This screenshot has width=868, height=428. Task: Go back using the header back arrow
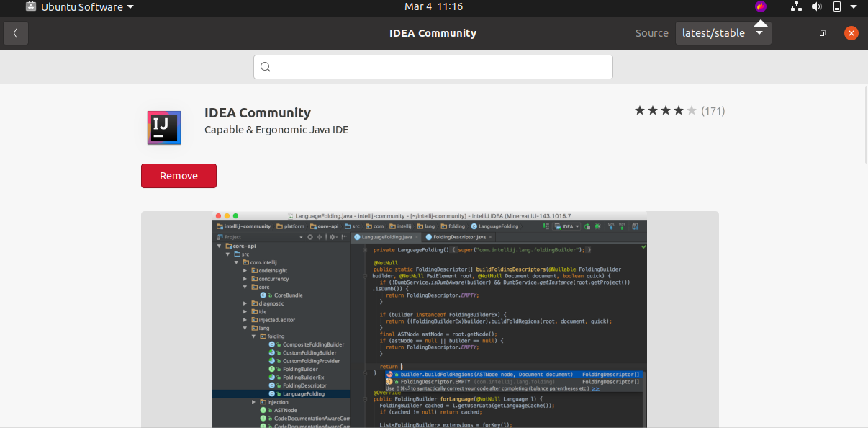click(x=16, y=33)
